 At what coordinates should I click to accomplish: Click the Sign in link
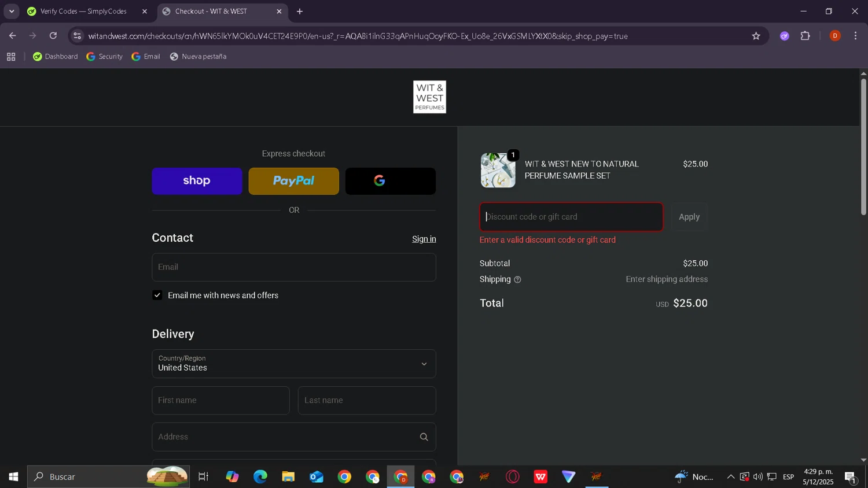click(x=424, y=239)
